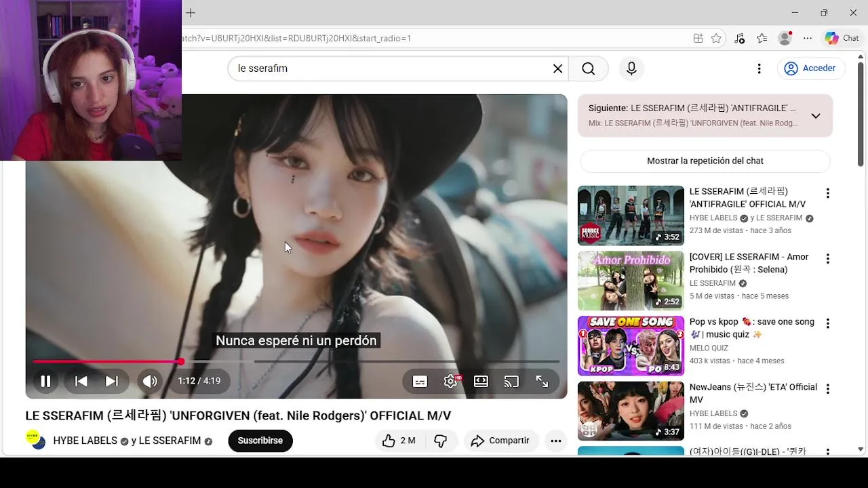
Task: Start voice search with microphone
Action: (x=631, y=68)
